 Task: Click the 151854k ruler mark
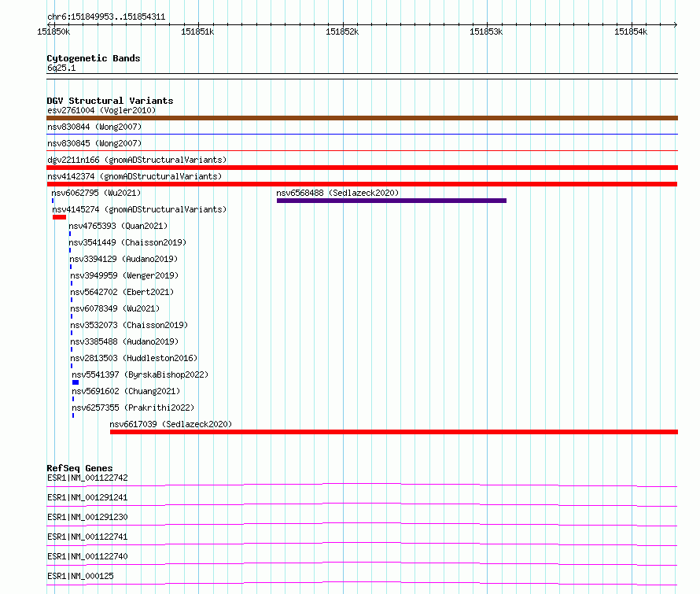(631, 31)
